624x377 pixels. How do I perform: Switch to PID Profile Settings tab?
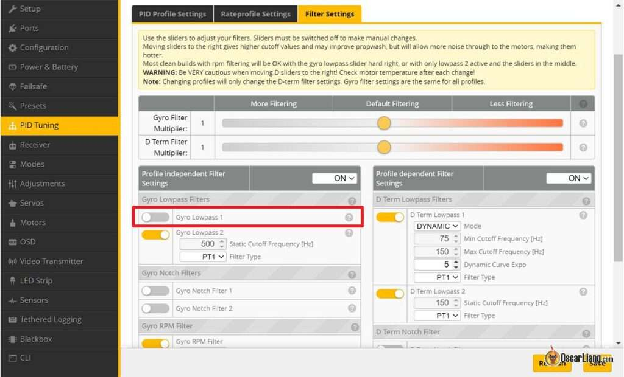[x=172, y=14]
